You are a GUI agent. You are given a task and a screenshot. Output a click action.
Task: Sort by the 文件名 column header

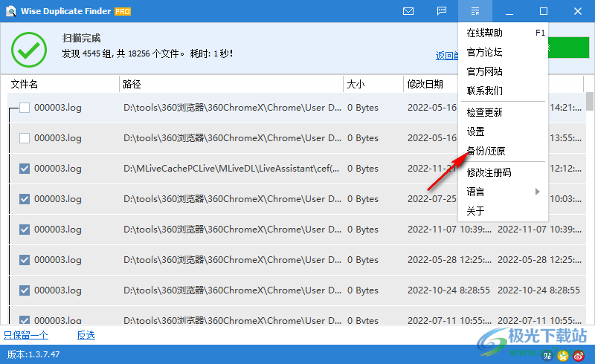point(63,84)
